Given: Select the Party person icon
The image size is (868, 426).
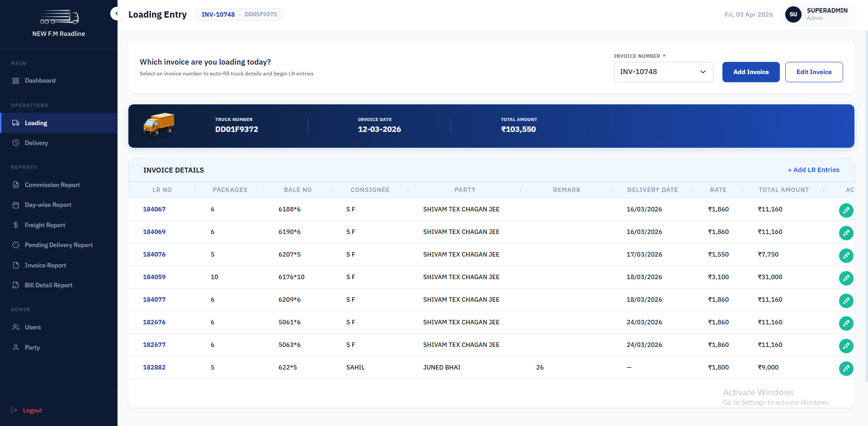Looking at the screenshot, I should pos(15,347).
